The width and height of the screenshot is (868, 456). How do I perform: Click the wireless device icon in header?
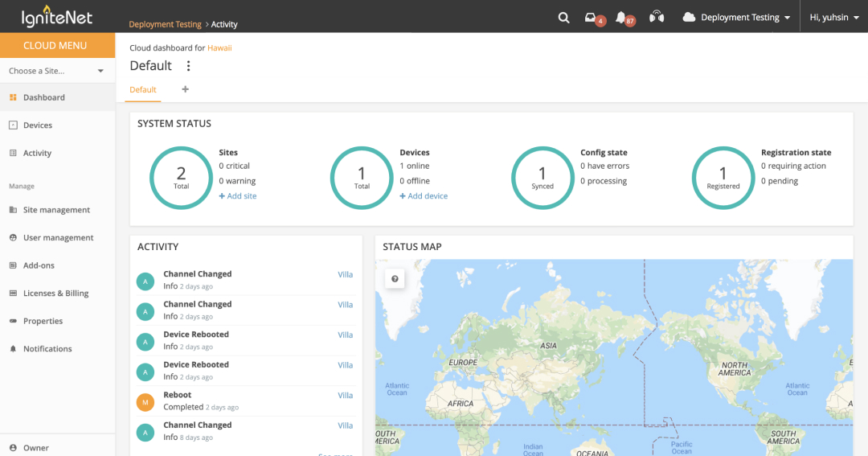[x=657, y=17]
